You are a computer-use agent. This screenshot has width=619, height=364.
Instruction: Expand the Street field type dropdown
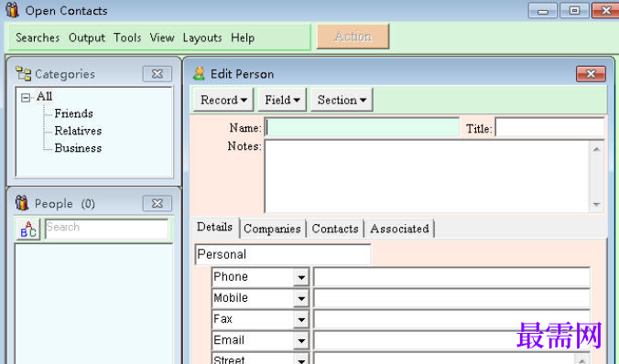click(x=301, y=359)
